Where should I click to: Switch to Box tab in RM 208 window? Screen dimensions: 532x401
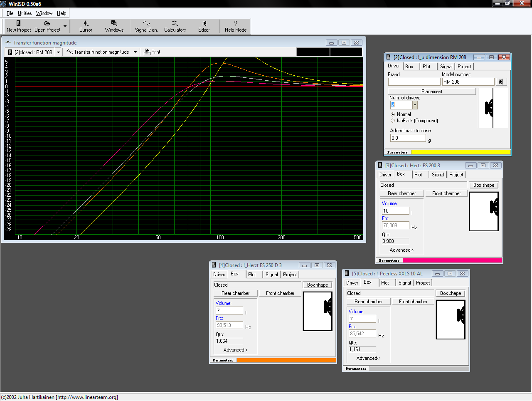pyautogui.click(x=409, y=67)
